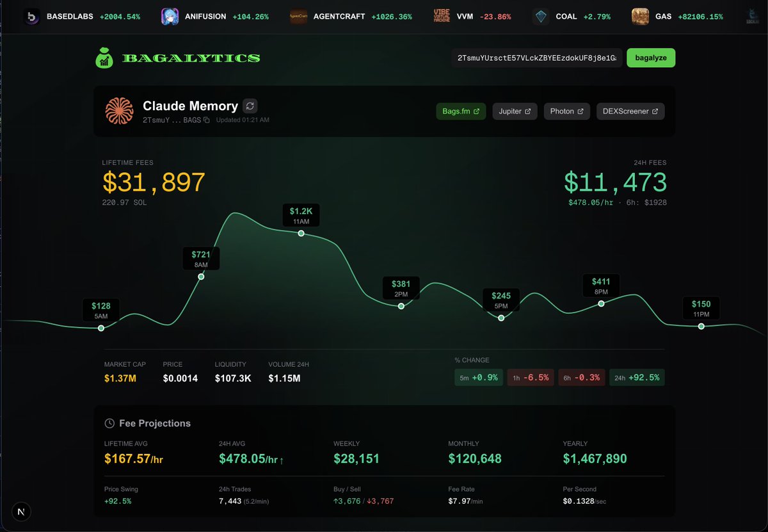Click the price $0.0014 value
The image size is (768, 532).
pyautogui.click(x=180, y=378)
